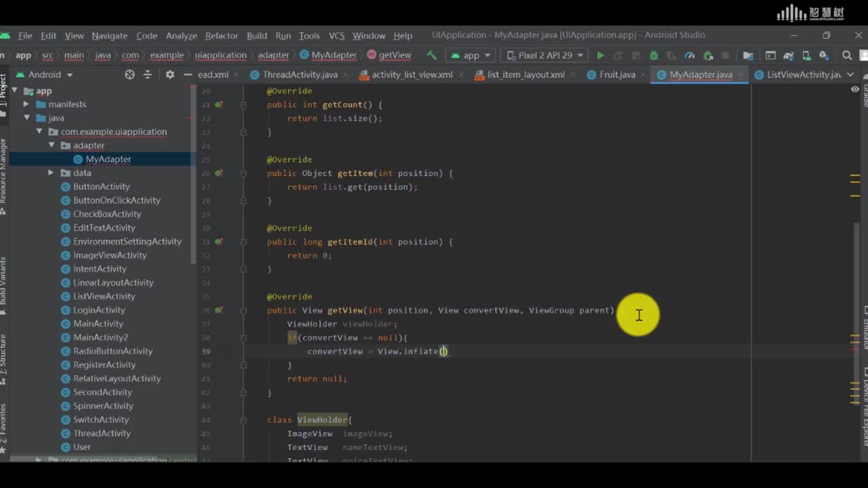Open the VCS menu
The image size is (868, 488).
coord(336,35)
